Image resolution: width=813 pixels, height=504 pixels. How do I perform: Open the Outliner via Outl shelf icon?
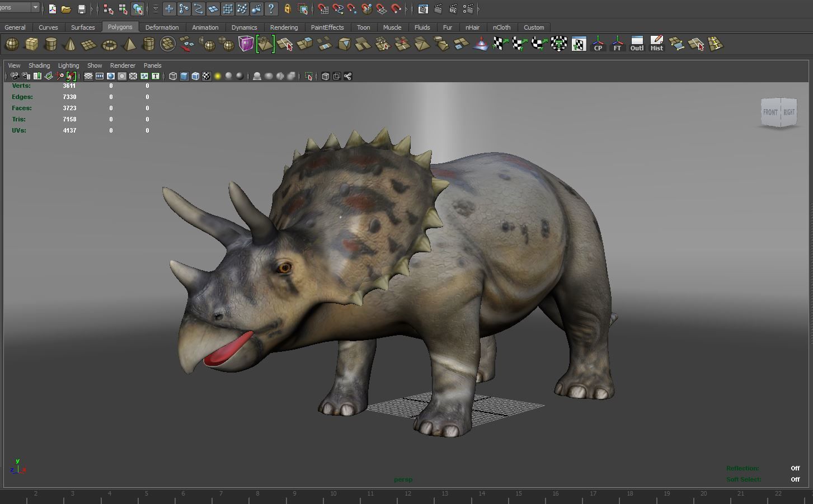click(637, 44)
